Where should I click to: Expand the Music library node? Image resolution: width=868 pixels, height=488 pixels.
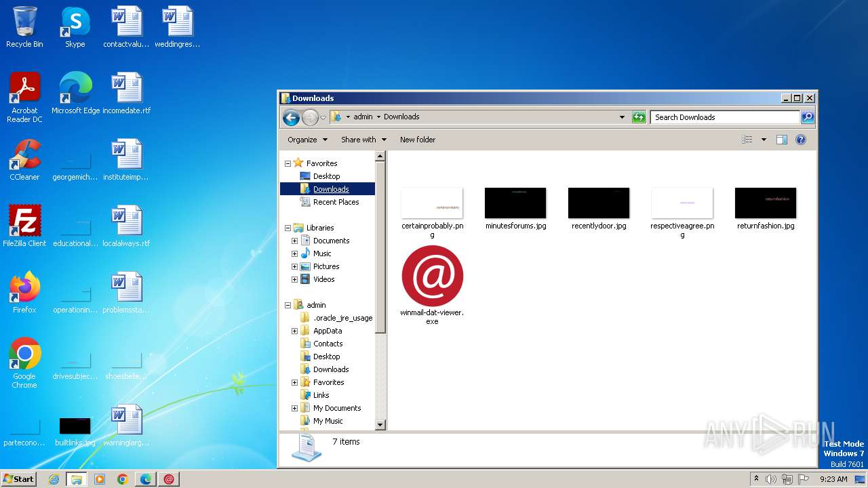pos(294,253)
